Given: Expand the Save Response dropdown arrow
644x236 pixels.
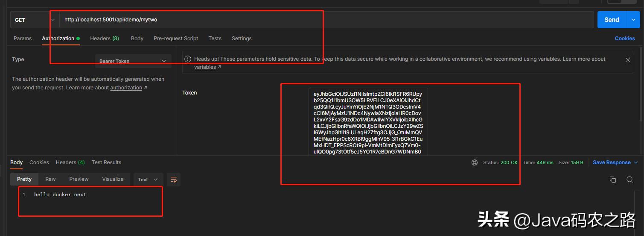Looking at the screenshot, I should point(636,162).
